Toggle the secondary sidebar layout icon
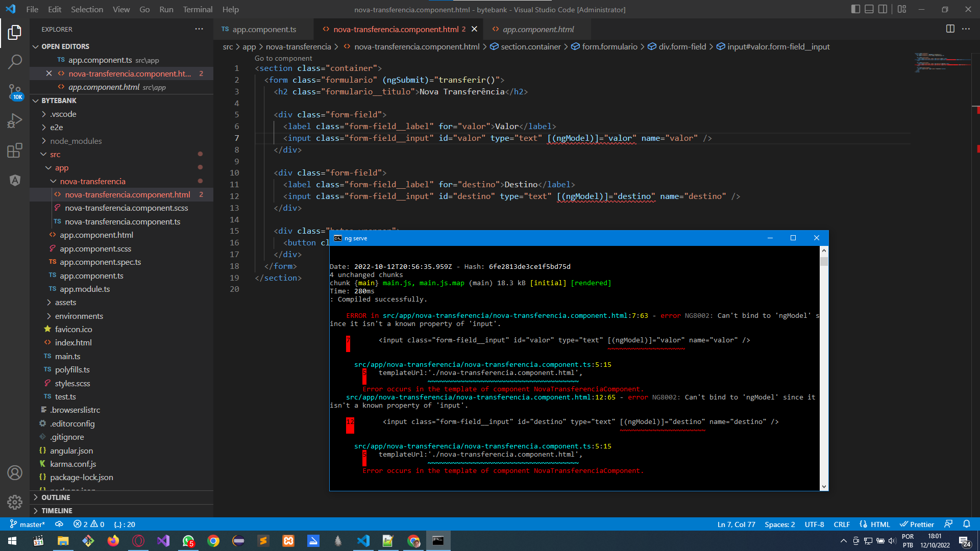 coord(883,9)
